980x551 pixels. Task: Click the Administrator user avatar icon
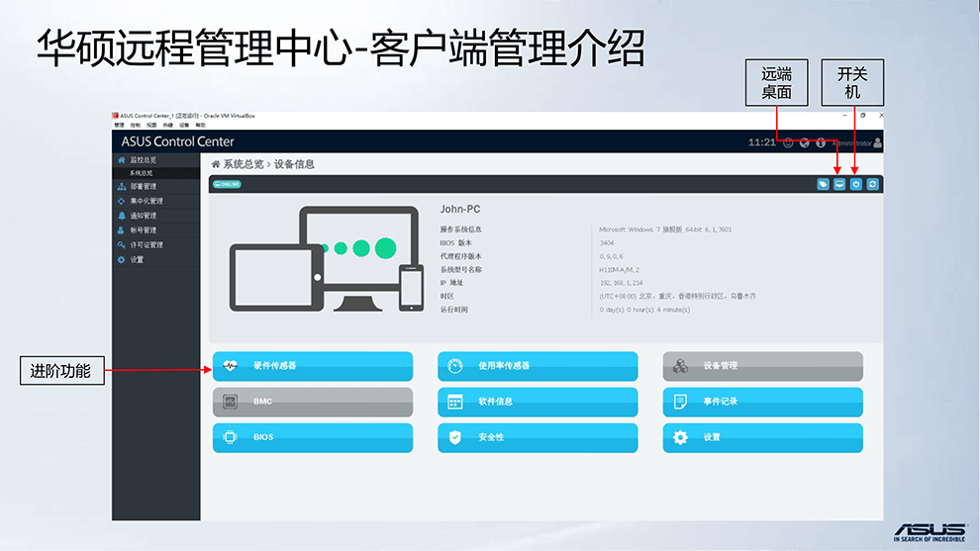point(878,142)
